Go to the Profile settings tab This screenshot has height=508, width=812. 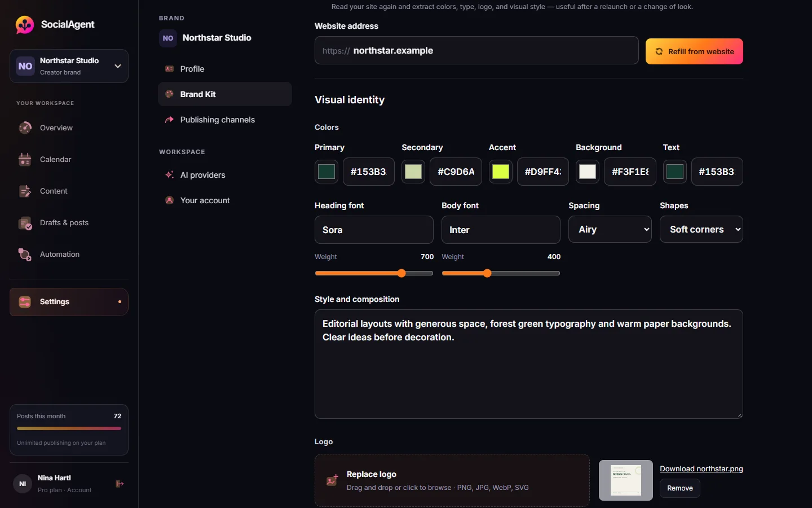point(225,69)
